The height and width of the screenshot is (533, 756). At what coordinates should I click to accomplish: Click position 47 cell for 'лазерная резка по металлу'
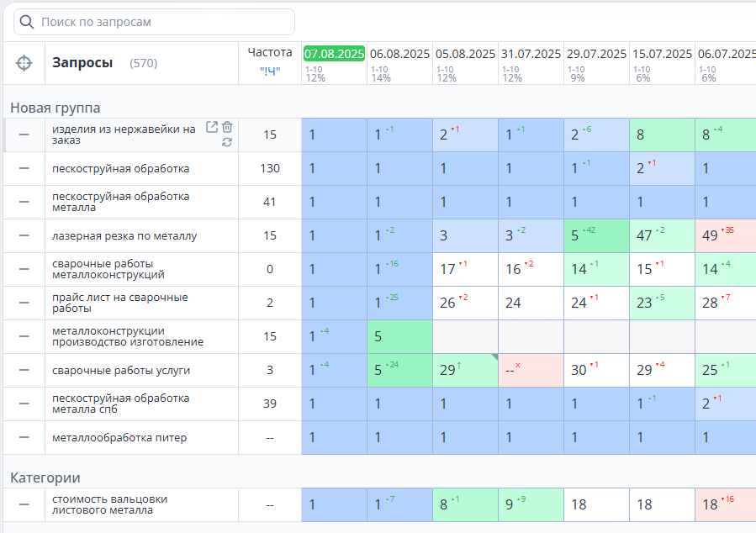tap(662, 235)
